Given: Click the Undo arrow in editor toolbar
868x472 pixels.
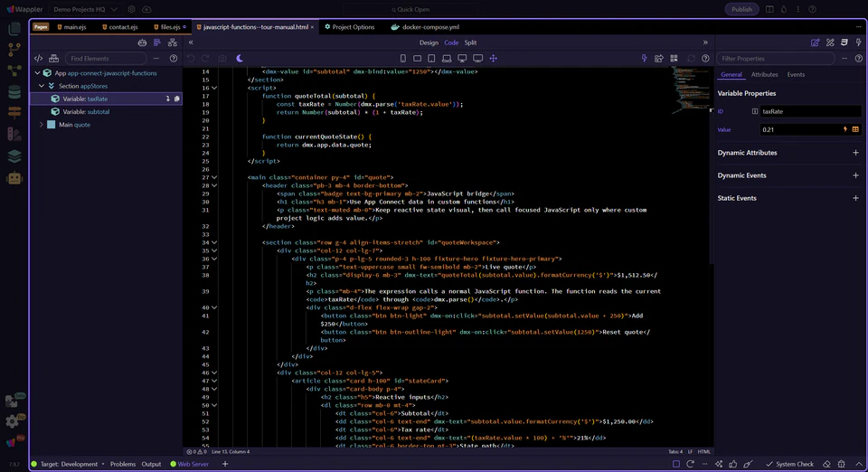Looking at the screenshot, I should [x=191, y=58].
